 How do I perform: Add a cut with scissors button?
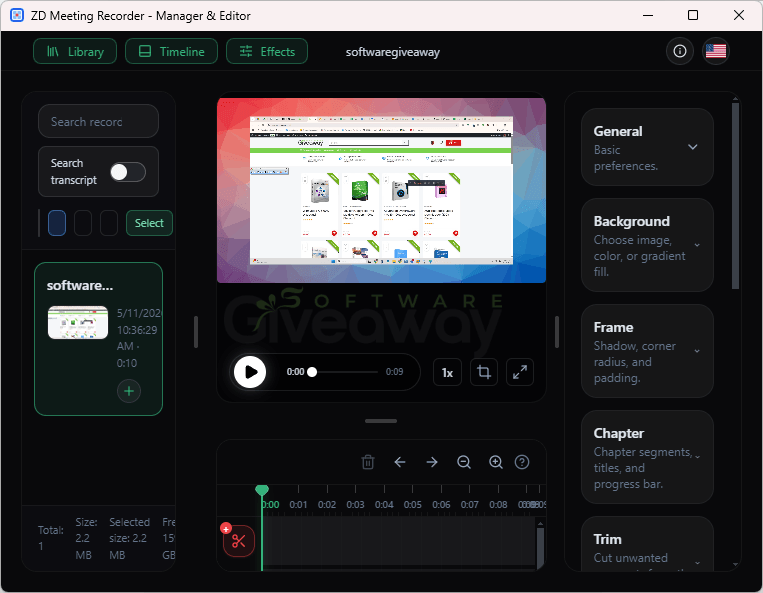pos(238,540)
